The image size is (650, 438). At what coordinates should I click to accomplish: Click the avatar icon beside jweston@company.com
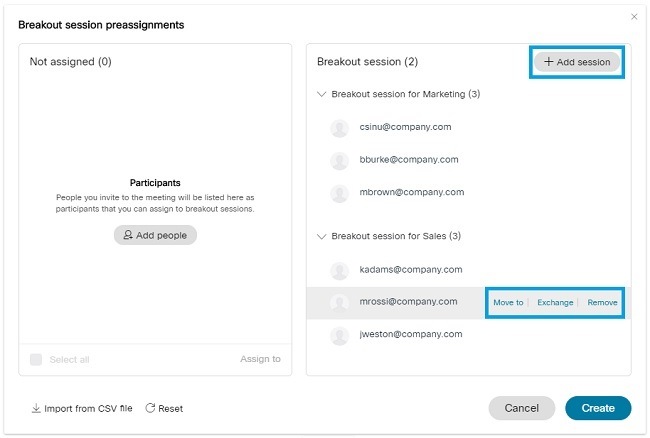click(x=340, y=335)
